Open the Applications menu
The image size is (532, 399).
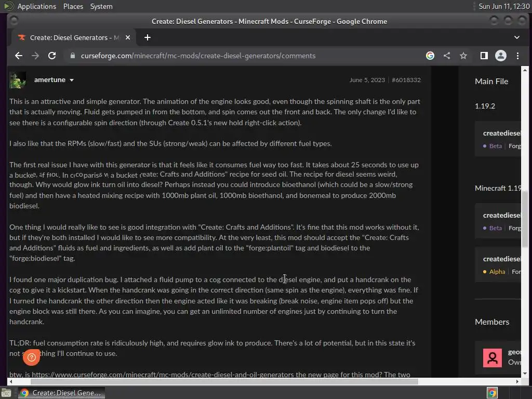tap(37, 6)
